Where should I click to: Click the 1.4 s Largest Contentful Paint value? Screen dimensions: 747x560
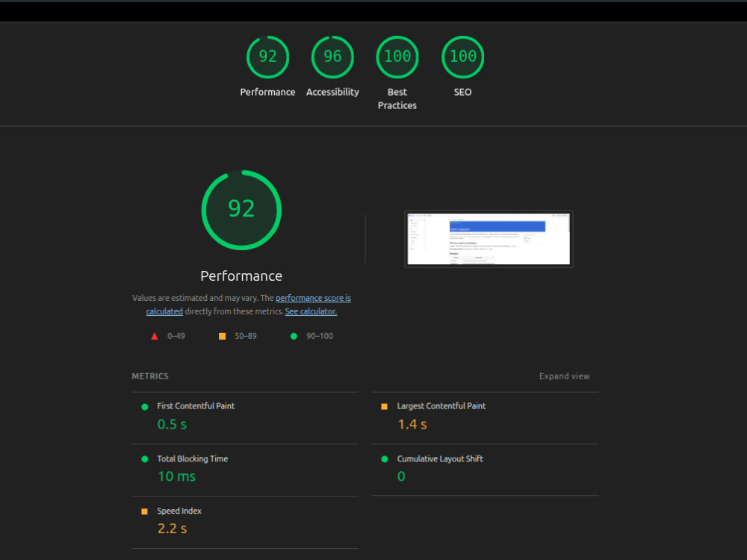(x=412, y=424)
